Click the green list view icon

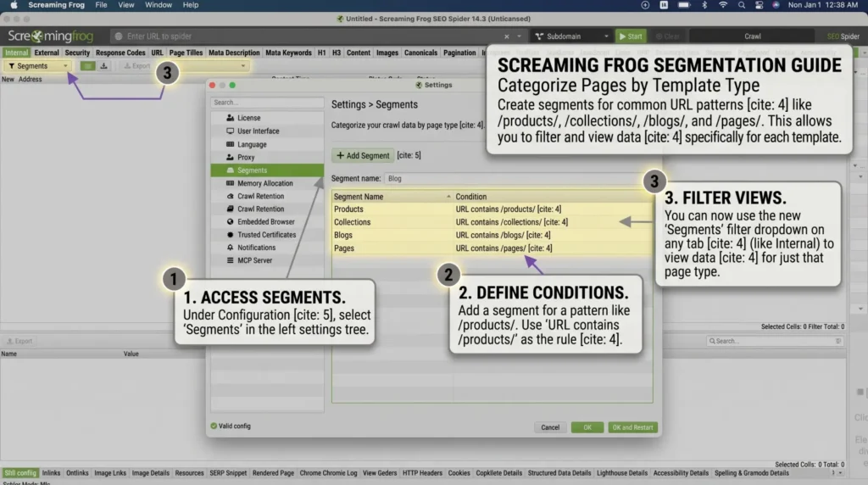click(87, 66)
